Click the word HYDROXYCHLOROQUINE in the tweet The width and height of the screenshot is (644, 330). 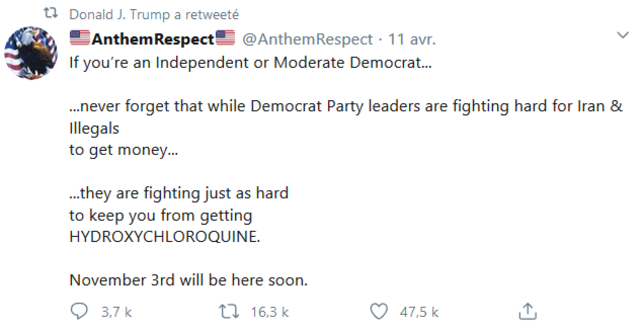coord(165,236)
